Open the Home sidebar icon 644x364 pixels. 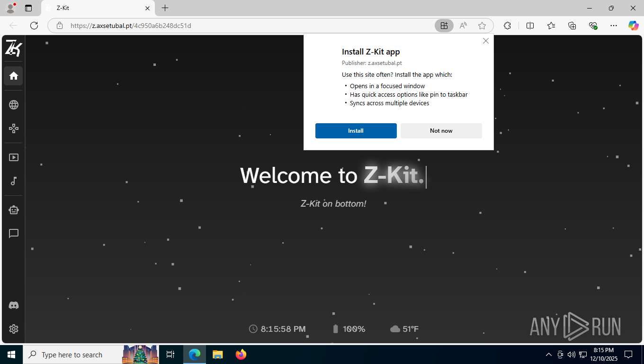click(x=13, y=76)
